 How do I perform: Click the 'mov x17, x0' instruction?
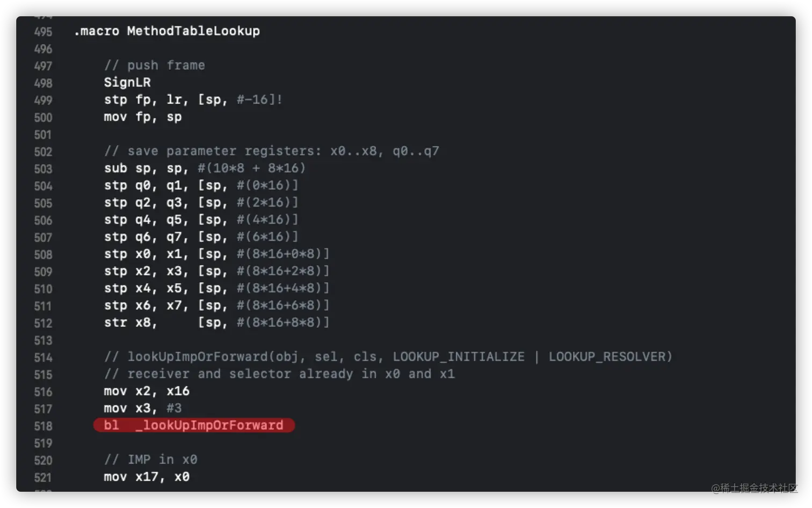click(147, 477)
